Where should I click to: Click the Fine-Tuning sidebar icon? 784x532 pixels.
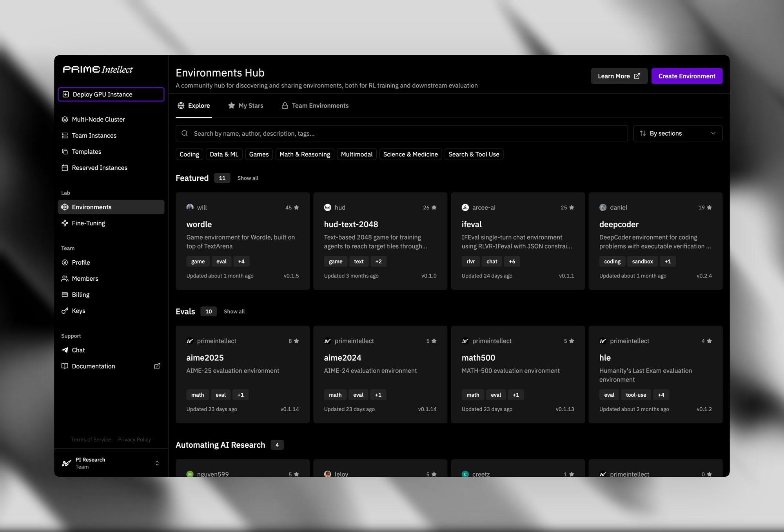65,223
